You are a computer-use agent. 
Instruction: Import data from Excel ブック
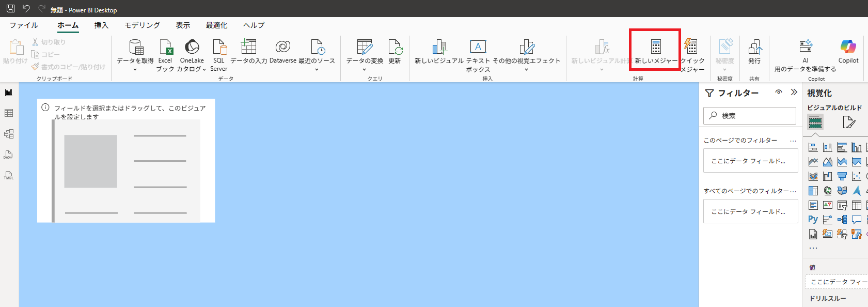pyautogui.click(x=165, y=55)
